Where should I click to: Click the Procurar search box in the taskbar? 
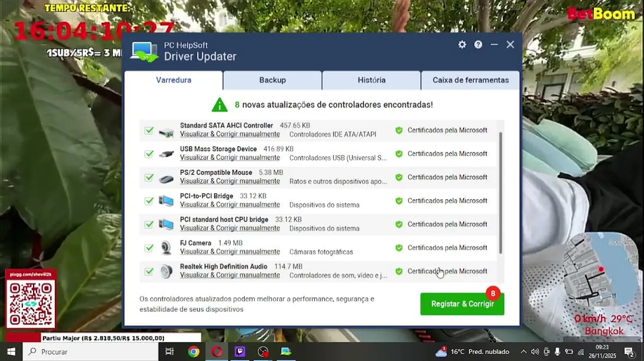coord(91,351)
